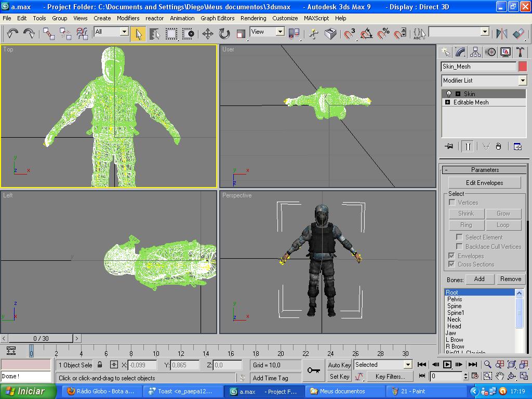The image size is (532, 399).
Task: Toggle Select and Manipulate tool
Action: (x=314, y=34)
